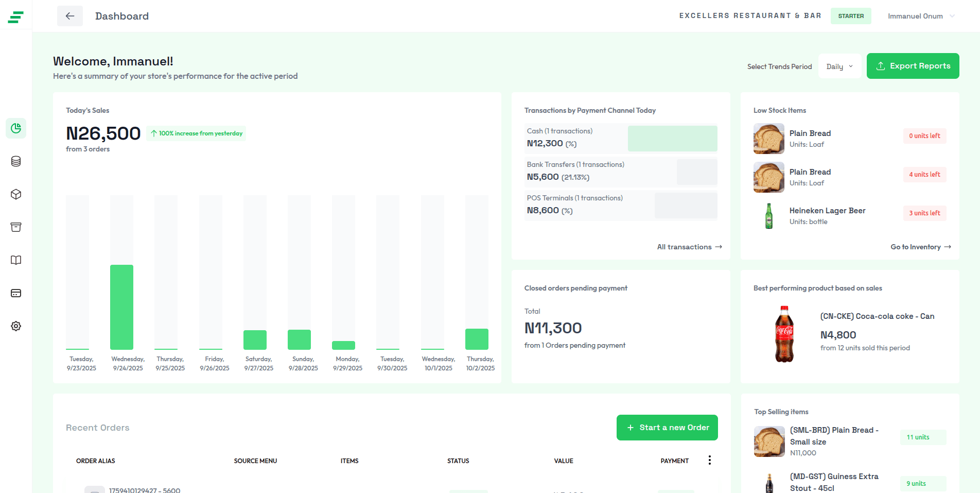The width and height of the screenshot is (980, 493).
Task: Click the ITEMS column header
Action: (x=349, y=461)
